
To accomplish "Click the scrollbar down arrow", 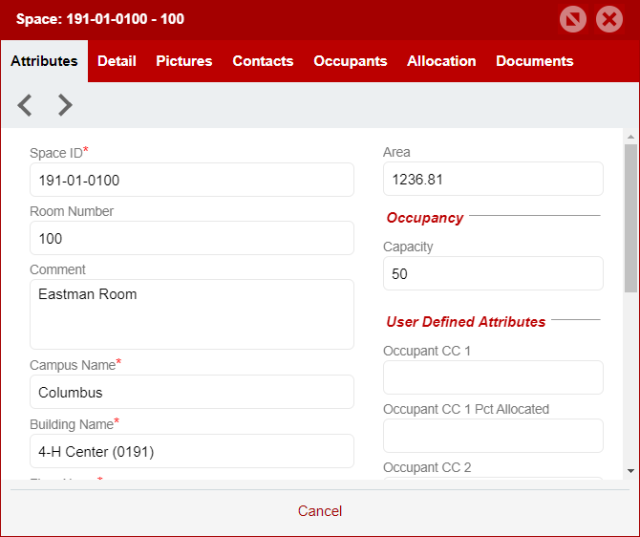I will coord(630,470).
